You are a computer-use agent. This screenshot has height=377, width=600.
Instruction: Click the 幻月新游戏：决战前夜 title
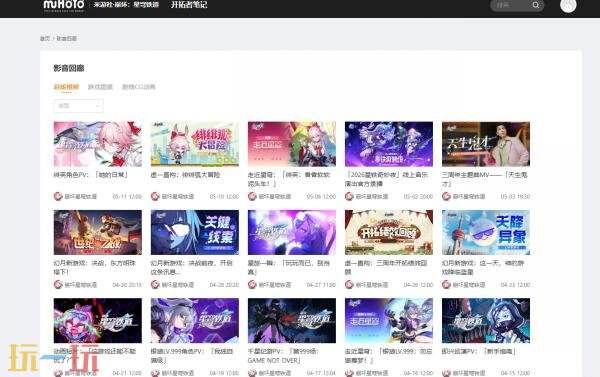coord(192,267)
